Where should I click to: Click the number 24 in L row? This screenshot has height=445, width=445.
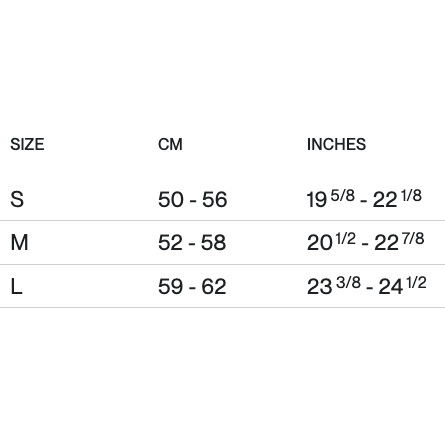tap(391, 287)
